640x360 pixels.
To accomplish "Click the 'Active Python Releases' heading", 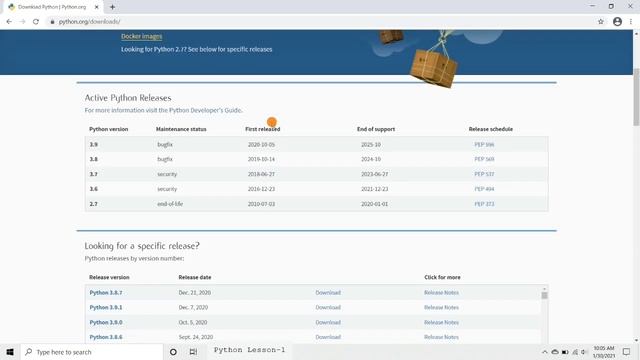I will click(x=128, y=98).
